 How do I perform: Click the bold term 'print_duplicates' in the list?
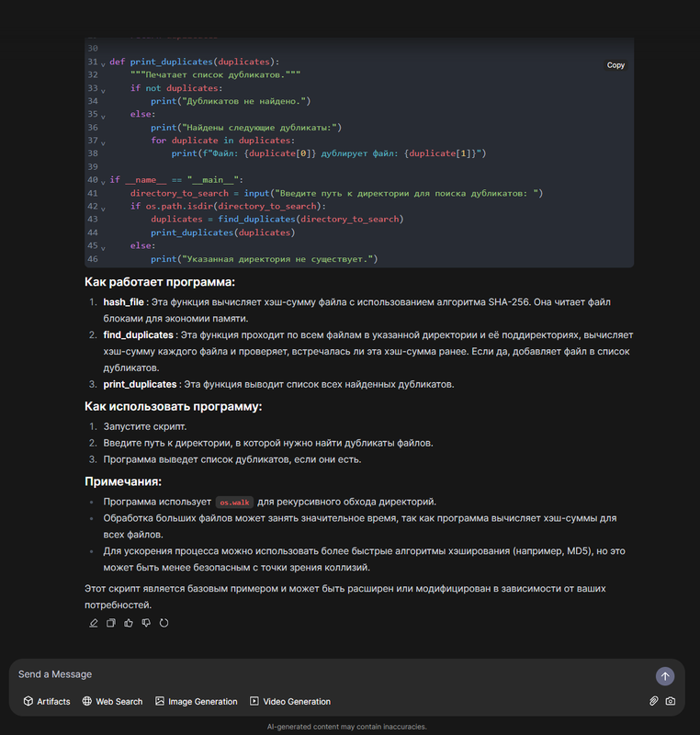tap(140, 384)
